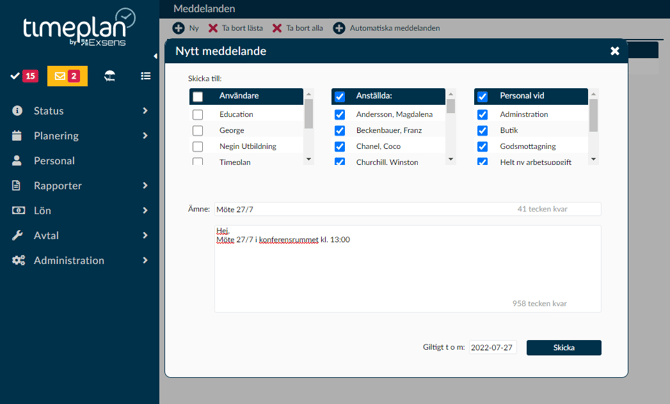The width and height of the screenshot is (670, 404).
Task: Toggle the Butik checkbox
Action: 482,130
